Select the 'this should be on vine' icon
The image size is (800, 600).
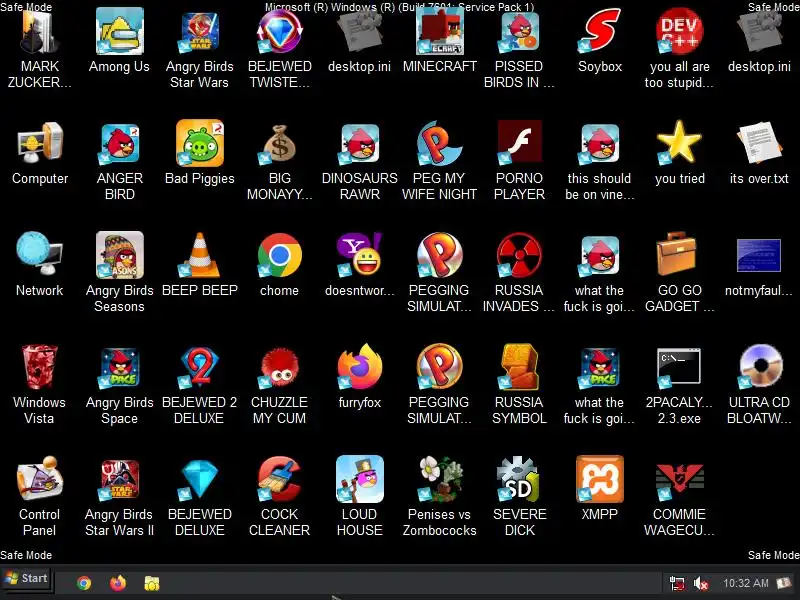[599, 144]
